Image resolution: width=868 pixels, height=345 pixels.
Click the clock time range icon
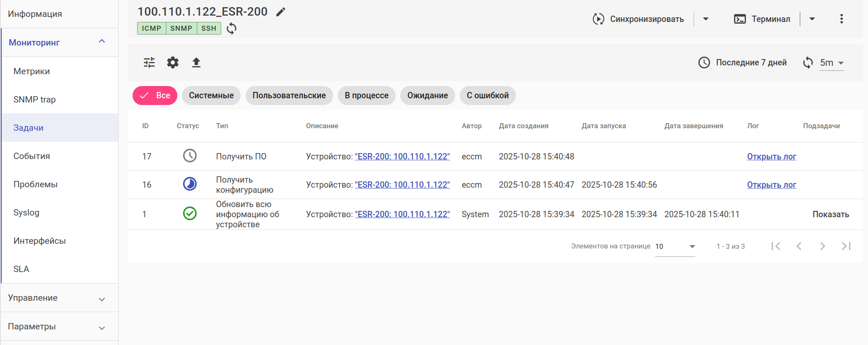tap(704, 62)
